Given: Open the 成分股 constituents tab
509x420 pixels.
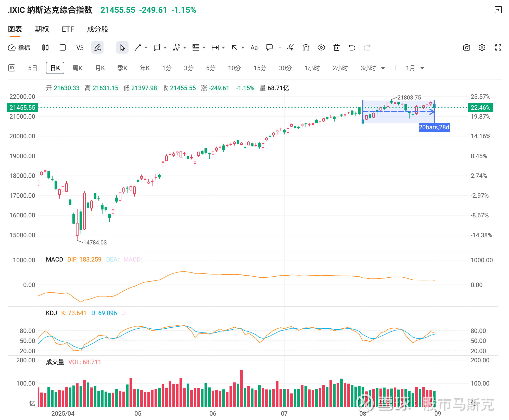Looking at the screenshot, I should (97, 29).
